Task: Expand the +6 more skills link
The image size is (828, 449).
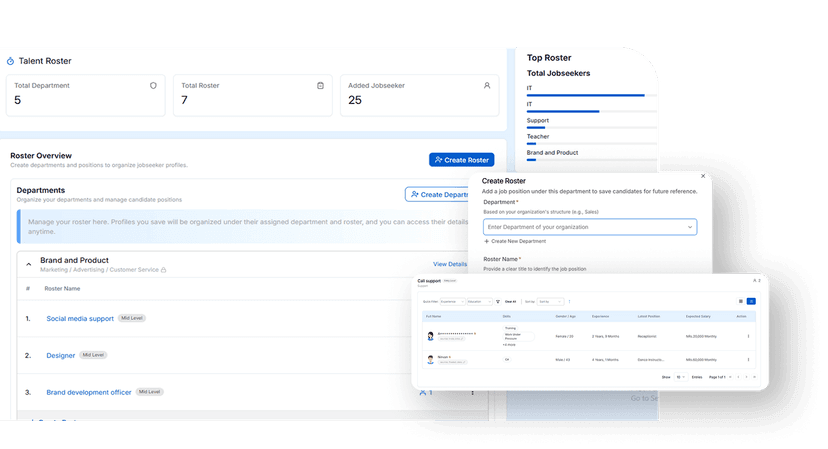Action: coord(510,345)
